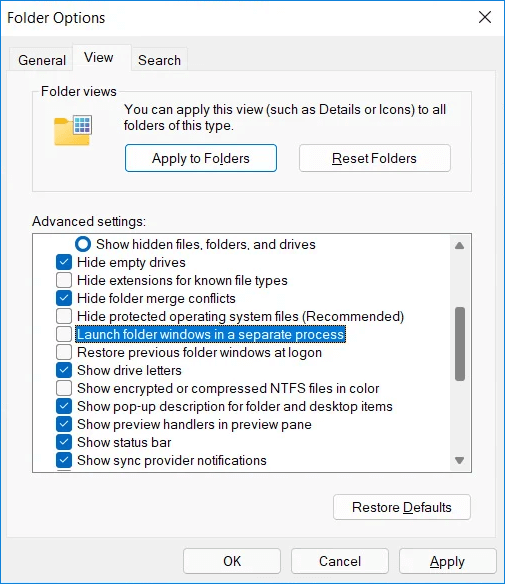Uncheck Show drive letters checkbox

click(x=64, y=370)
